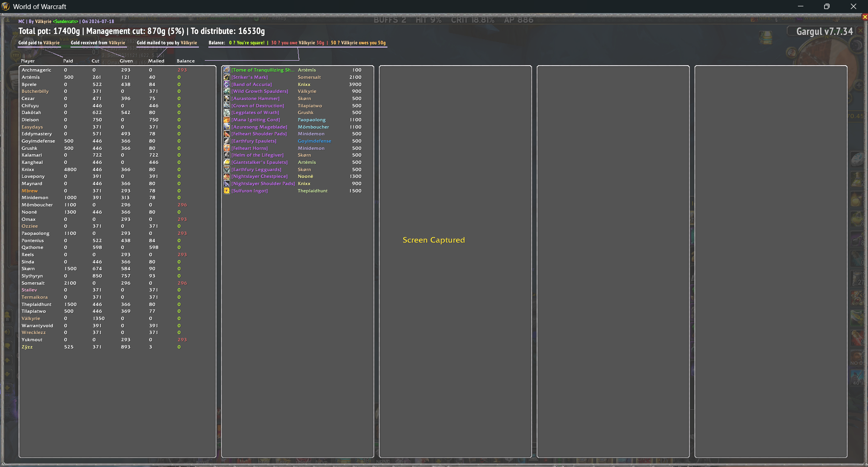The height and width of the screenshot is (467, 868).
Task: Pick the Felheart Horns item icon
Action: point(226,148)
